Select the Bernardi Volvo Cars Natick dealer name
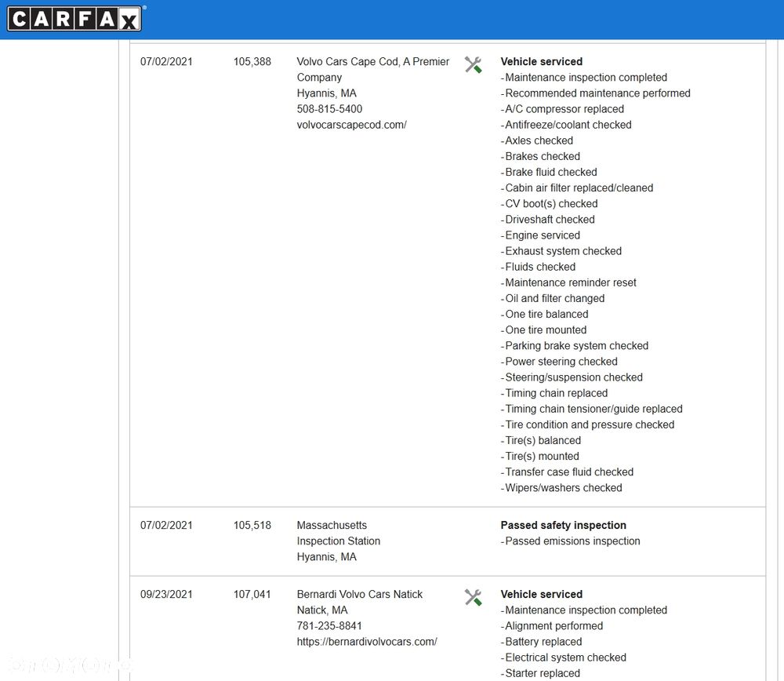784x681 pixels. click(360, 595)
